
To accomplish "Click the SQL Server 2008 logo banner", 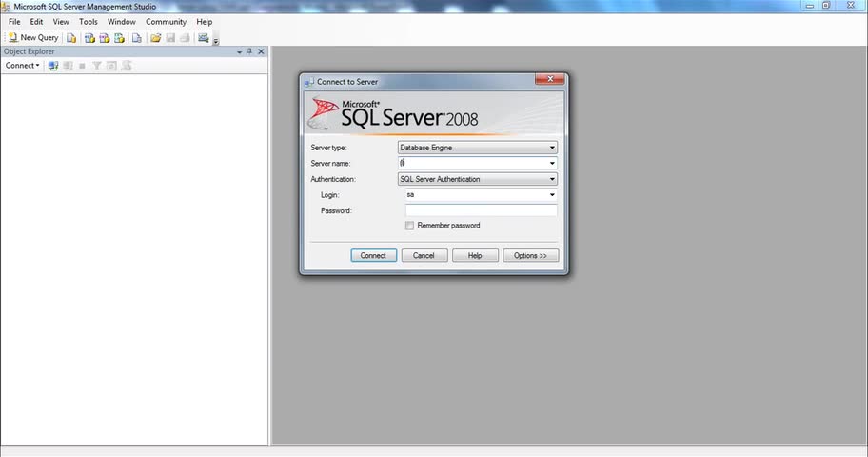I will pos(433,113).
